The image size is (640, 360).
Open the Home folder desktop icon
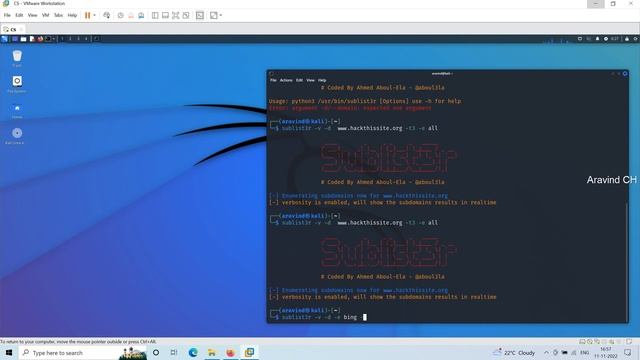point(17,110)
